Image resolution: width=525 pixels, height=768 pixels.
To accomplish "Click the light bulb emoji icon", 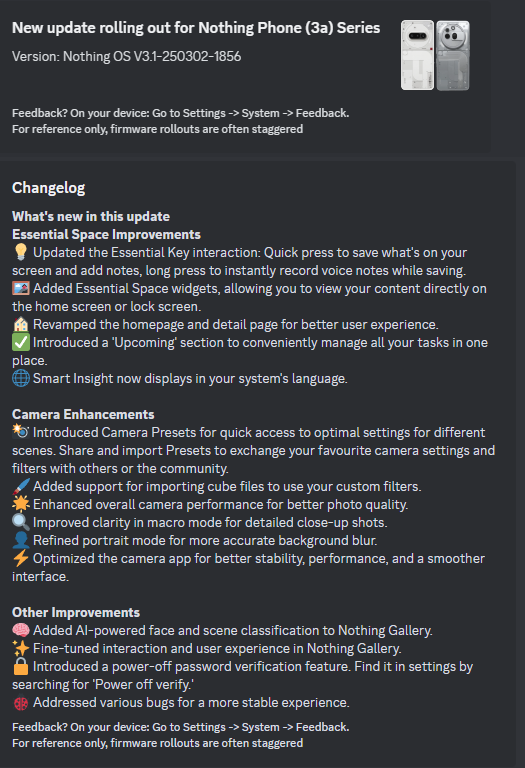I will tap(21, 252).
